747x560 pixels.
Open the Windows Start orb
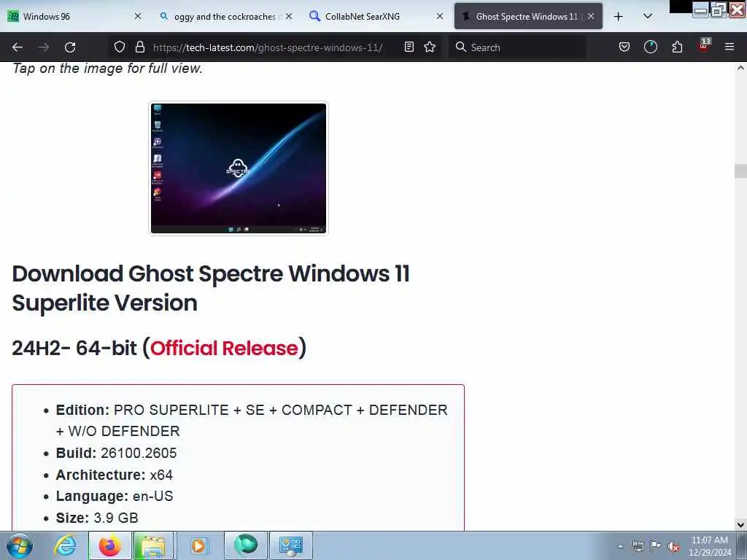[20, 545]
